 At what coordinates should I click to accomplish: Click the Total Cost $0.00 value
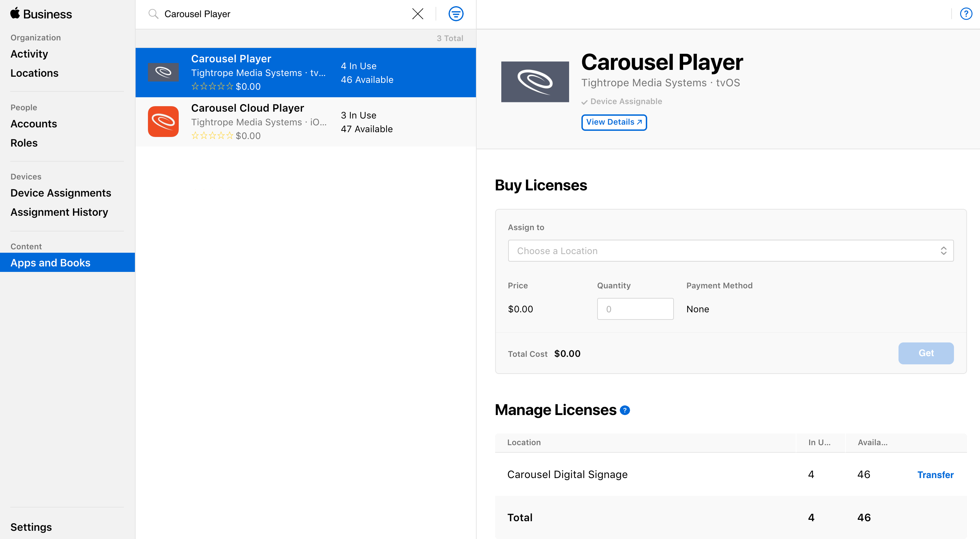click(567, 354)
